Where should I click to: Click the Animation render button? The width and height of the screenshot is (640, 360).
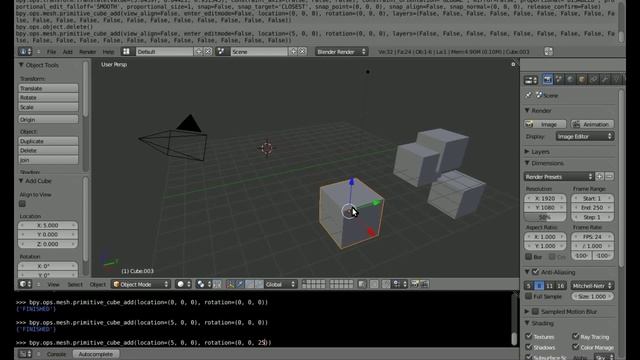tap(592, 124)
